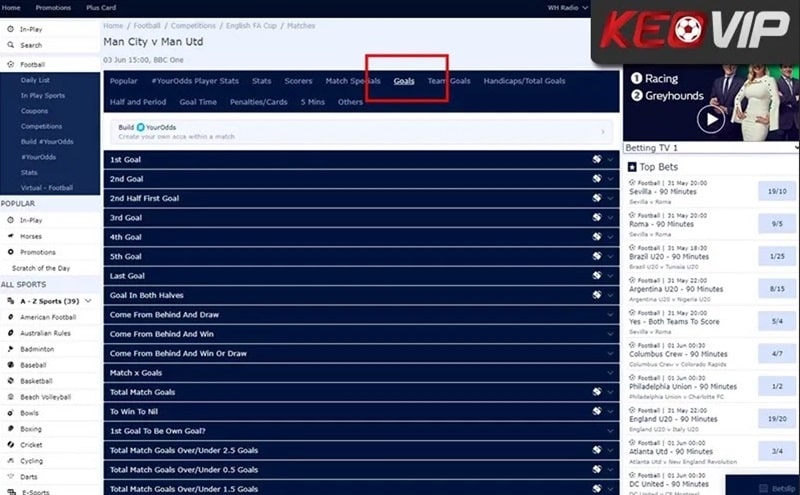
Task: Click the YourOdds icon on 3rd Goal row
Action: pyautogui.click(x=597, y=217)
